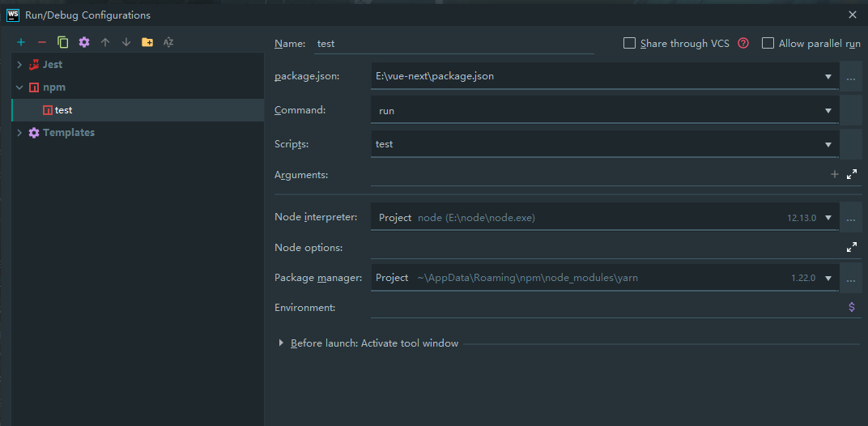Create new folder for configurations
This screenshot has width=868, height=426.
(x=147, y=42)
